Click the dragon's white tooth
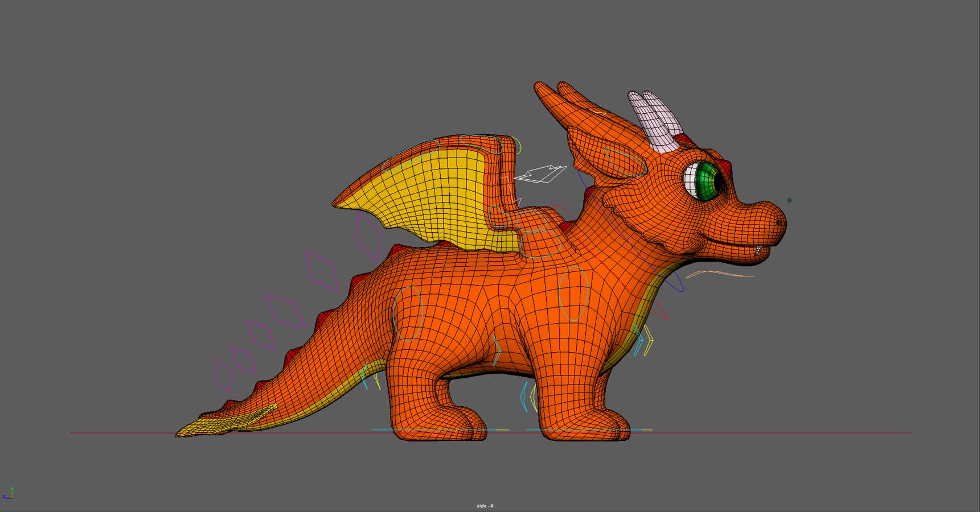 pyautogui.click(x=758, y=250)
